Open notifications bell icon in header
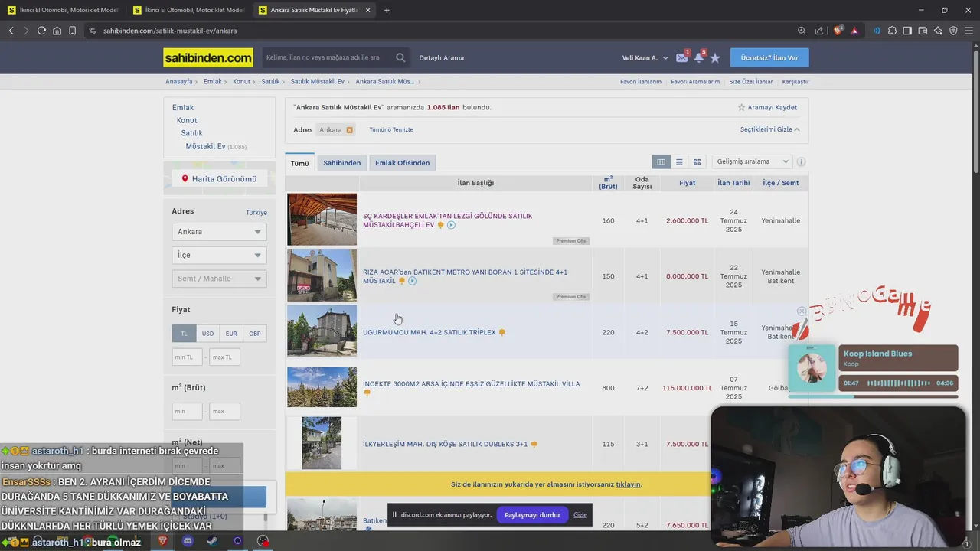The height and width of the screenshot is (551, 980). [699, 57]
